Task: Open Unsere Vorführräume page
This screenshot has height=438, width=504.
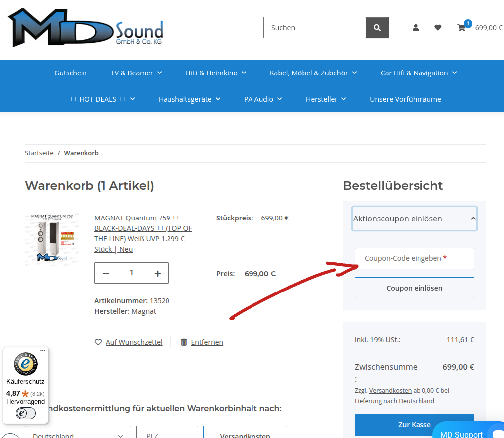Action: [x=405, y=99]
